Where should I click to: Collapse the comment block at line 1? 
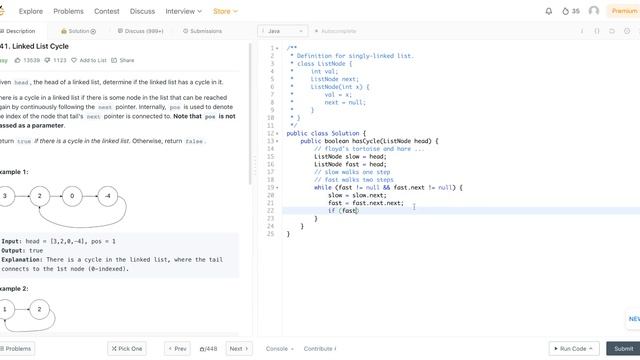tap(278, 48)
